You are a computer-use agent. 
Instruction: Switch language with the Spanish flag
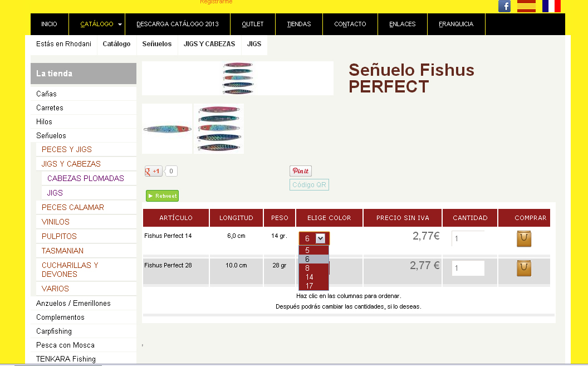(x=526, y=6)
